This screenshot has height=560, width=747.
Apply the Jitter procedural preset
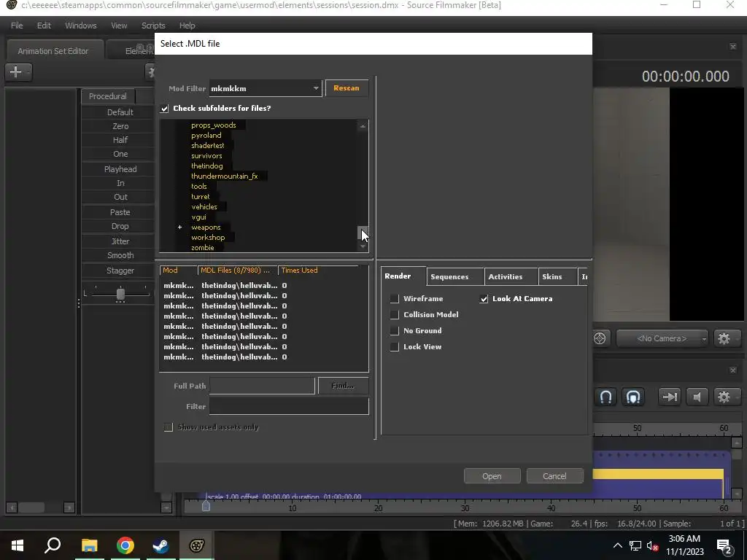pyautogui.click(x=120, y=241)
